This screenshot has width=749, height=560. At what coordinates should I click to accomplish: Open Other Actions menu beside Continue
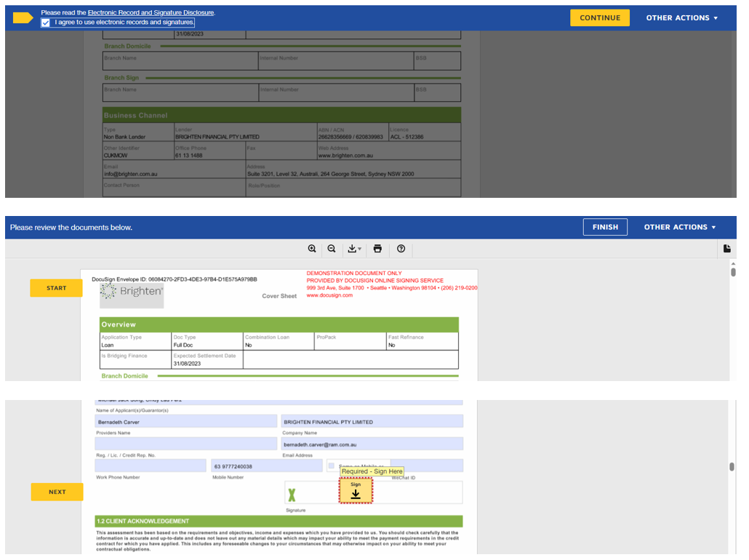pyautogui.click(x=681, y=18)
